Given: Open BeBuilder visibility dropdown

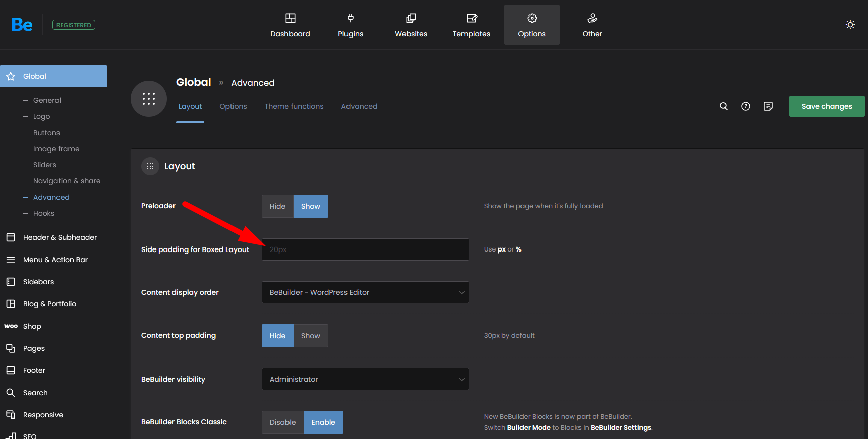Looking at the screenshot, I should 365,379.
